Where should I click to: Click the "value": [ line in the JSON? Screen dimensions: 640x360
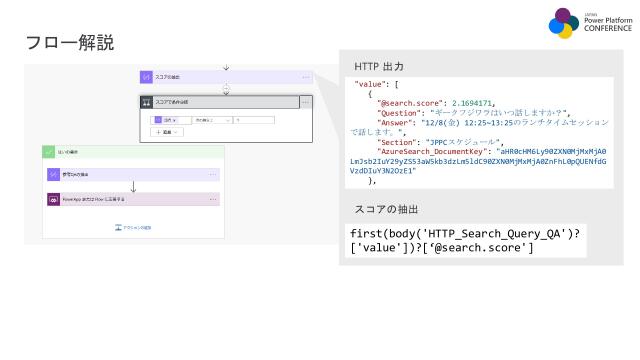(x=376, y=84)
